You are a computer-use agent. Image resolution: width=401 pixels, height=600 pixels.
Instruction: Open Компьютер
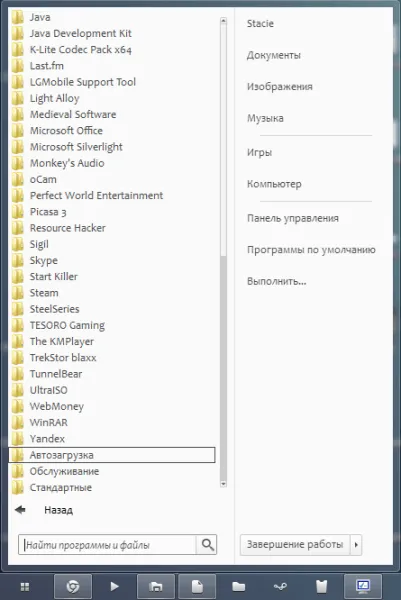coord(274,184)
